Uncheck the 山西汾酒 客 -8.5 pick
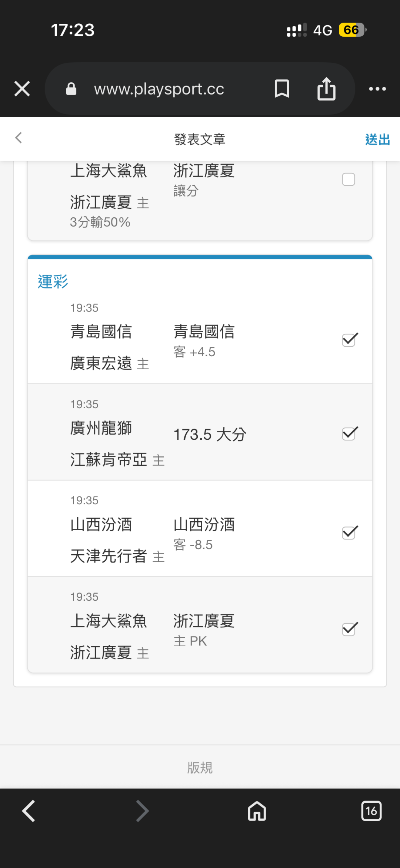 click(x=349, y=533)
